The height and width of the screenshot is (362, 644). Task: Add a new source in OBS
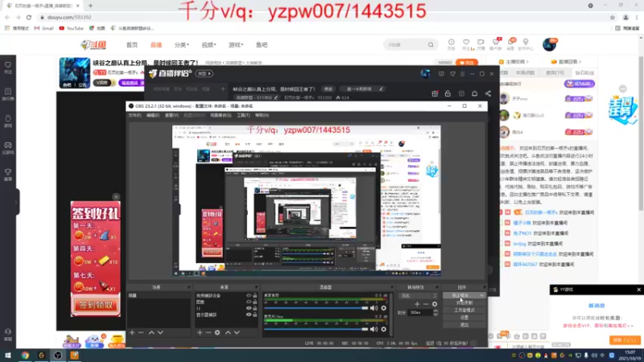[x=200, y=332]
